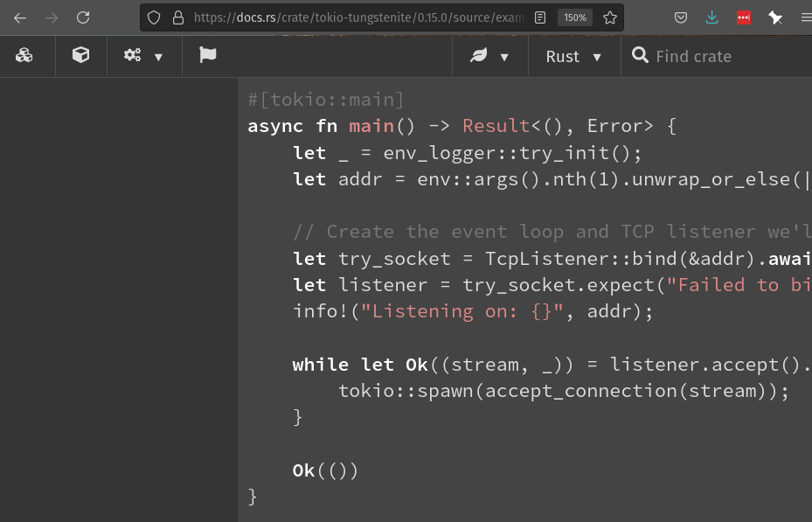
Task: Click the magnifier search icon
Action: pos(640,55)
